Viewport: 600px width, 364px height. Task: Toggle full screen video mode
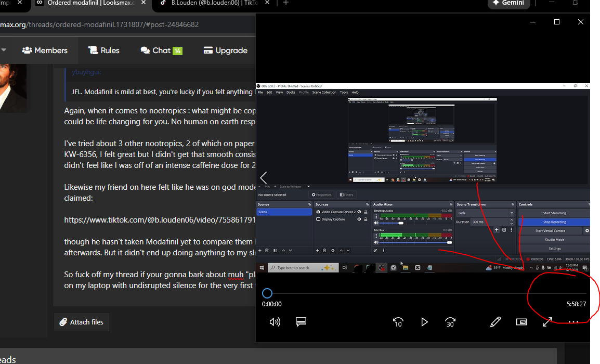click(547, 322)
